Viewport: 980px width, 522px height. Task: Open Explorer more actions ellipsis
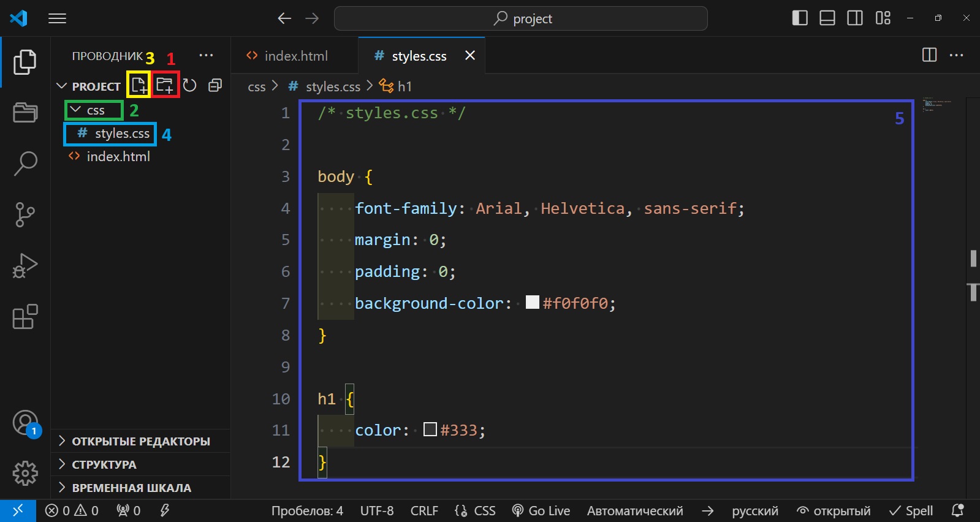tap(206, 55)
